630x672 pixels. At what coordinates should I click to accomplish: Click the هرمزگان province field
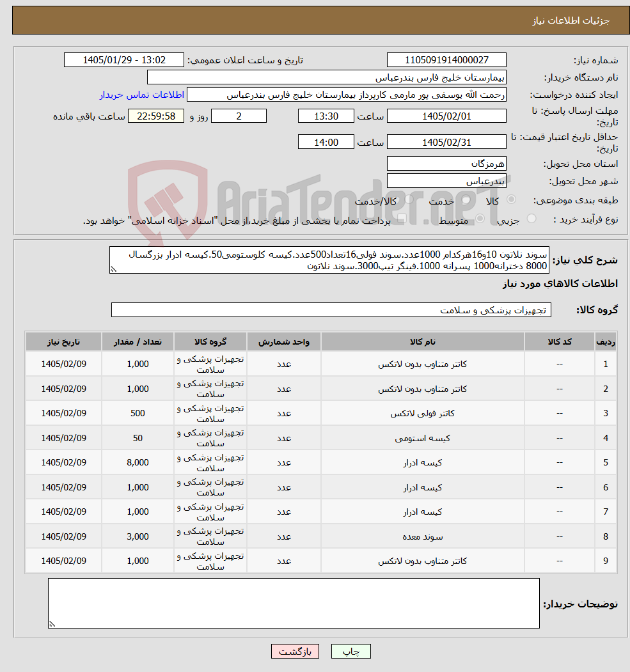[446, 164]
